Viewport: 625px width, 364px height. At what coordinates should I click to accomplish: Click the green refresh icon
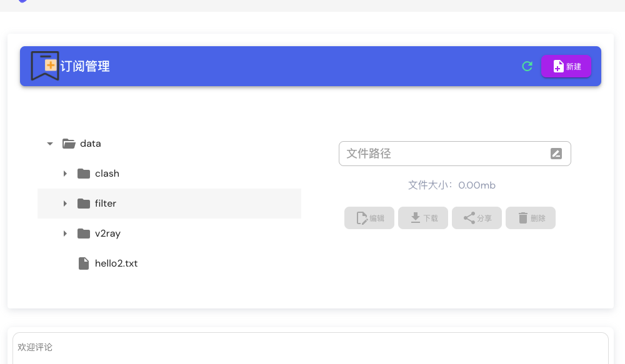tap(527, 66)
